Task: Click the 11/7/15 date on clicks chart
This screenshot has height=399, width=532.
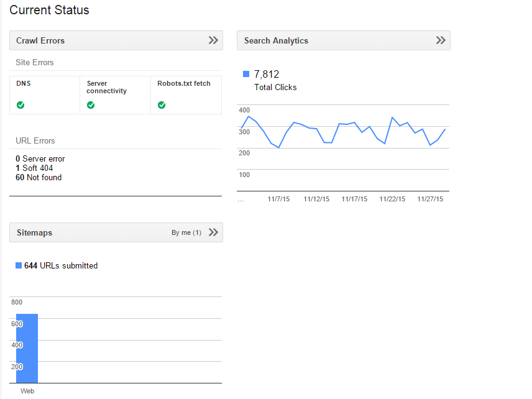Action: pos(278,199)
